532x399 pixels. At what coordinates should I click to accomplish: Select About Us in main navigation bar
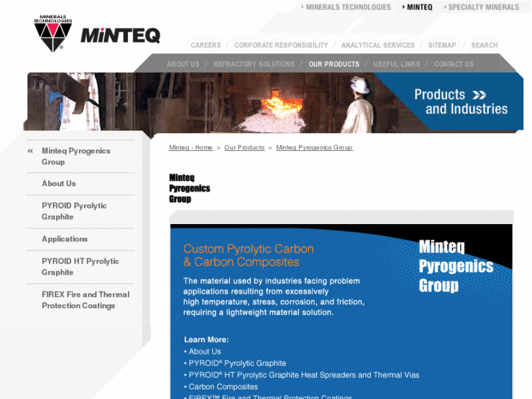tap(183, 64)
